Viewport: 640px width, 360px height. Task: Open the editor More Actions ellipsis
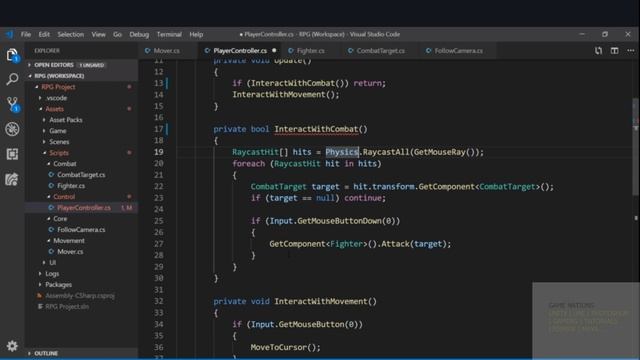631,51
